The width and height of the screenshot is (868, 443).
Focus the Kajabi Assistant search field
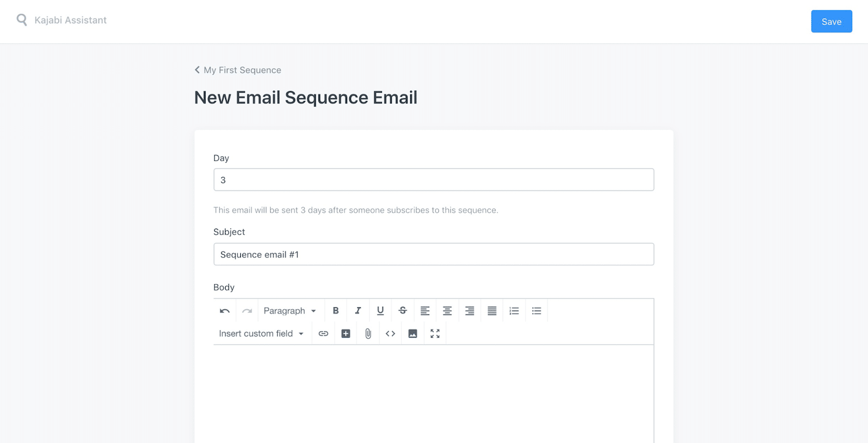71,20
